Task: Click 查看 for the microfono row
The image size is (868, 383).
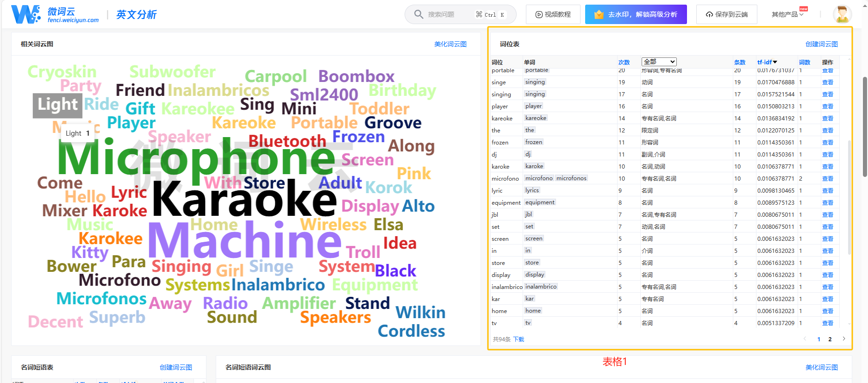Action: pyautogui.click(x=827, y=179)
